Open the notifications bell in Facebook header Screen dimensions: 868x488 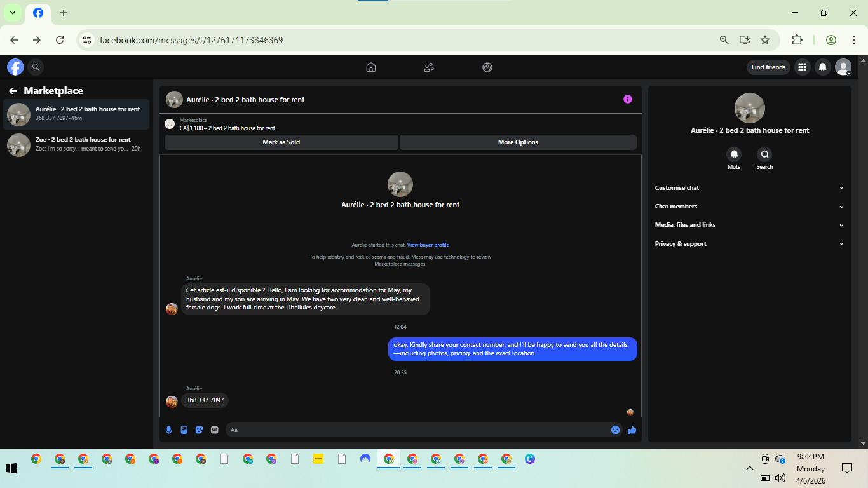[823, 67]
